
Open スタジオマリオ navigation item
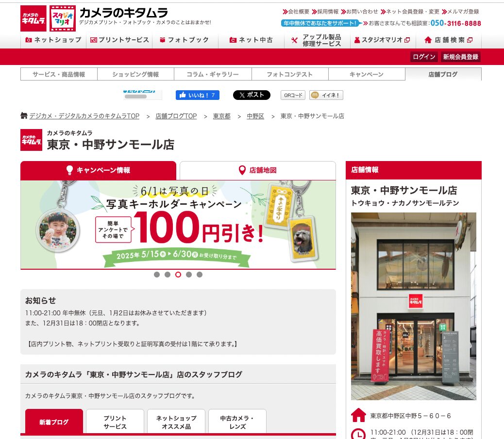click(x=383, y=40)
